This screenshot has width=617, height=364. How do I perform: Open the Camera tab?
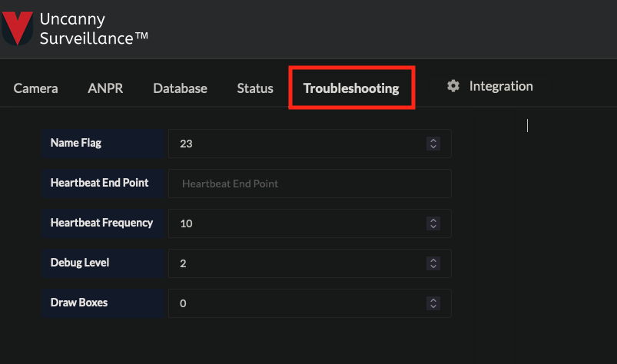click(x=35, y=88)
